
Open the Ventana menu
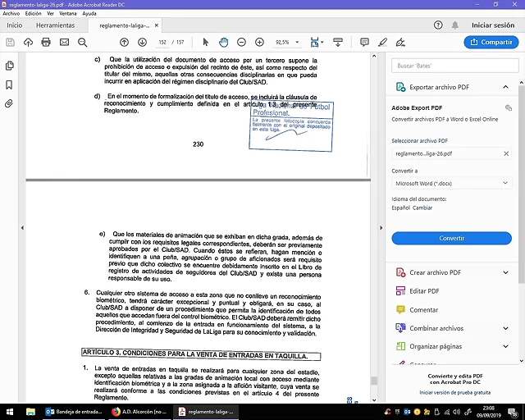coord(68,14)
